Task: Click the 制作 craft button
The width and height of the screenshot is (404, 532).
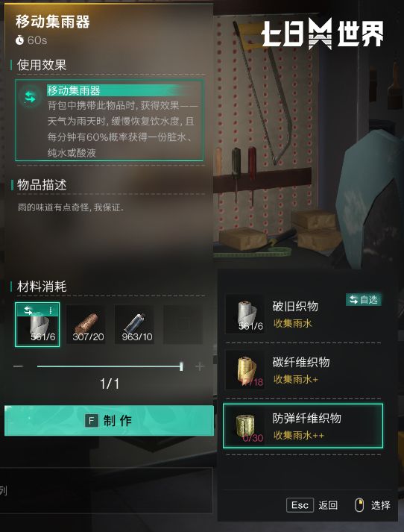Action: pos(109,421)
